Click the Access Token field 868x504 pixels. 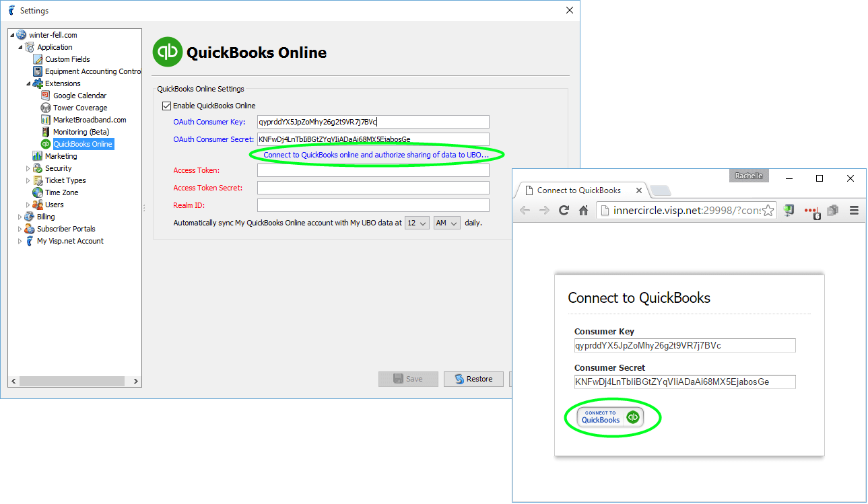click(x=373, y=170)
